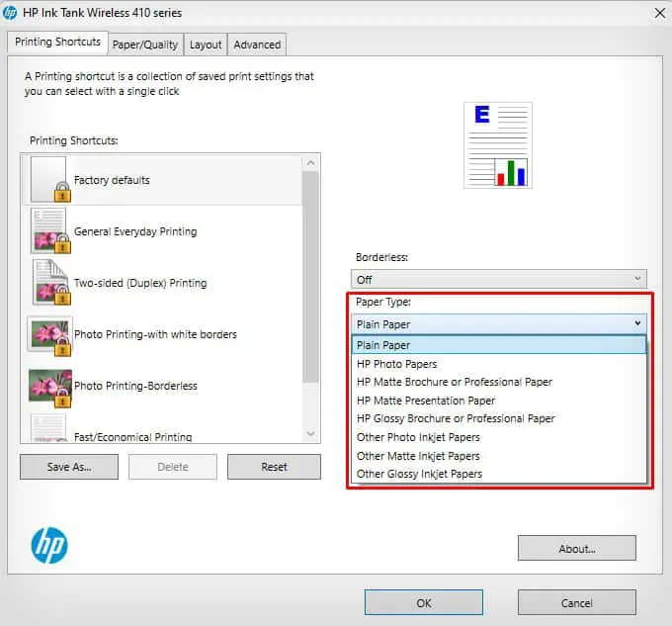672x626 pixels.
Task: Choose the Photo Printing-Borderless shortcut icon
Action: click(50, 388)
